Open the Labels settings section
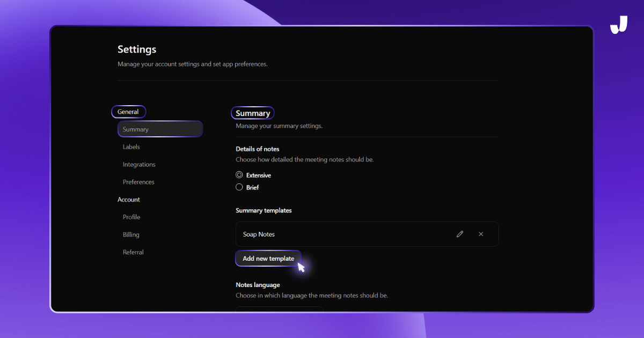 click(131, 147)
